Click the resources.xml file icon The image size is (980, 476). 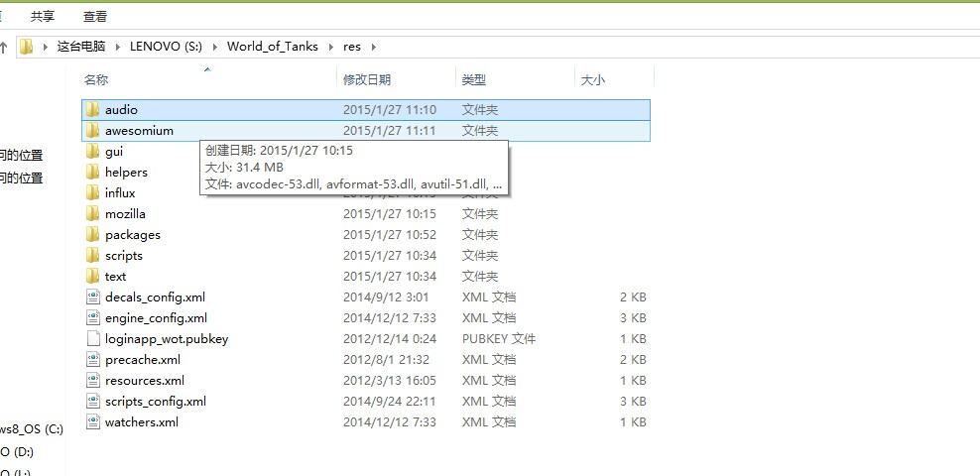pyautogui.click(x=92, y=381)
